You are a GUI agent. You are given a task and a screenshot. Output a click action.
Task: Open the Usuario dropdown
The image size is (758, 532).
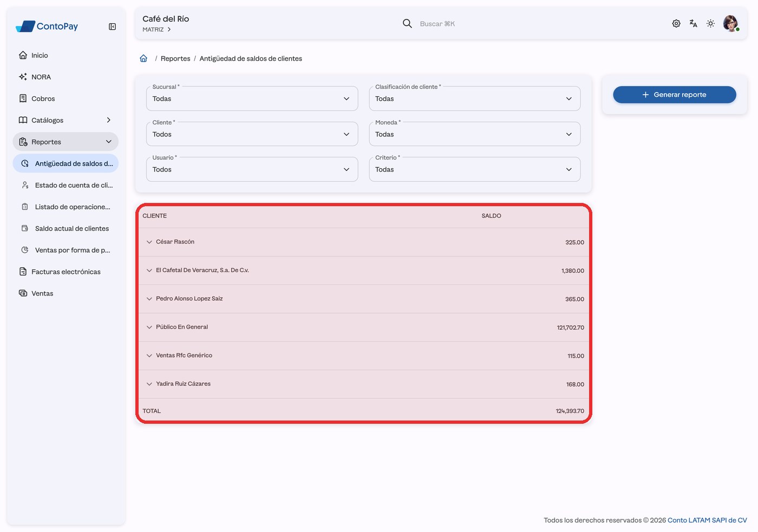click(252, 169)
